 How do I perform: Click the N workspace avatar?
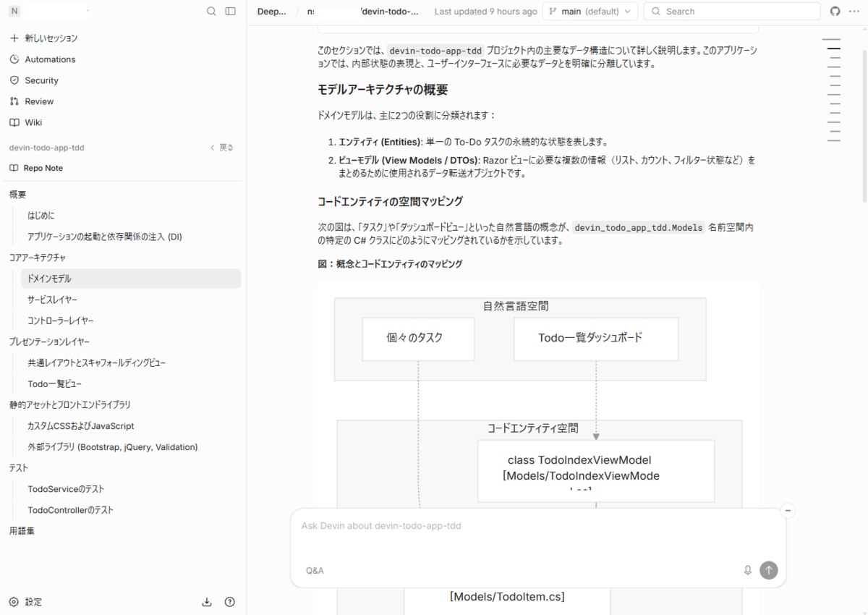tap(14, 12)
